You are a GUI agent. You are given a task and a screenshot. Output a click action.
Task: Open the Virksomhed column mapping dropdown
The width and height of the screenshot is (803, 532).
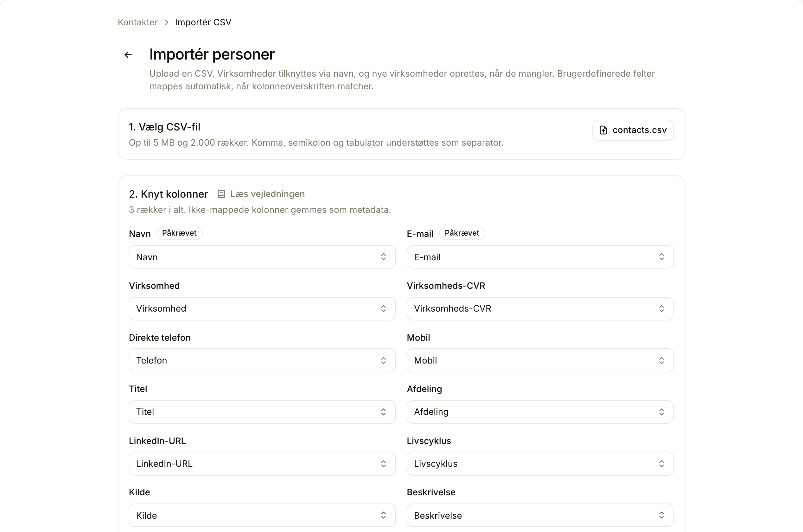coord(262,308)
